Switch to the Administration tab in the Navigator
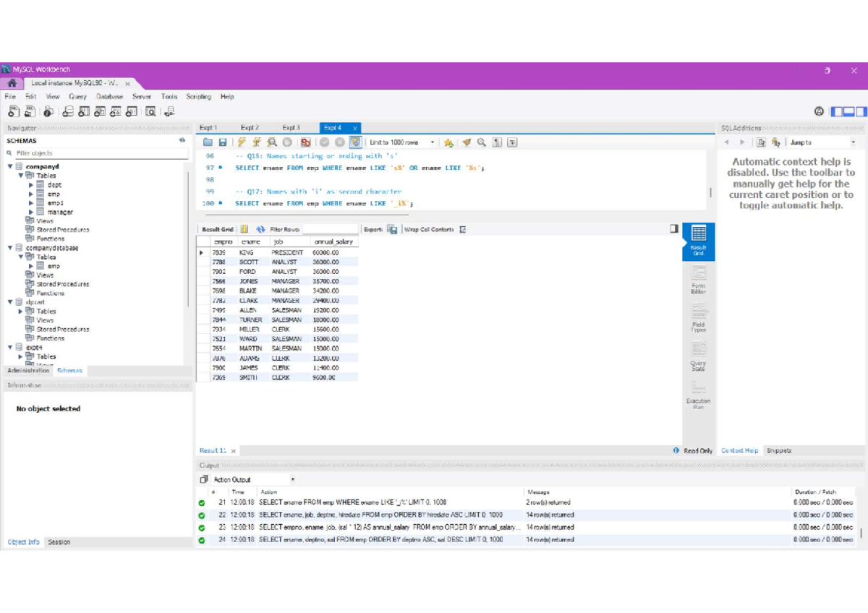This screenshot has height=613, width=868. tap(28, 371)
